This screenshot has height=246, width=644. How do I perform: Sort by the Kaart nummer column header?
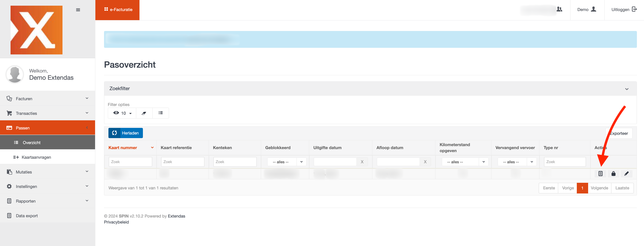tap(123, 148)
